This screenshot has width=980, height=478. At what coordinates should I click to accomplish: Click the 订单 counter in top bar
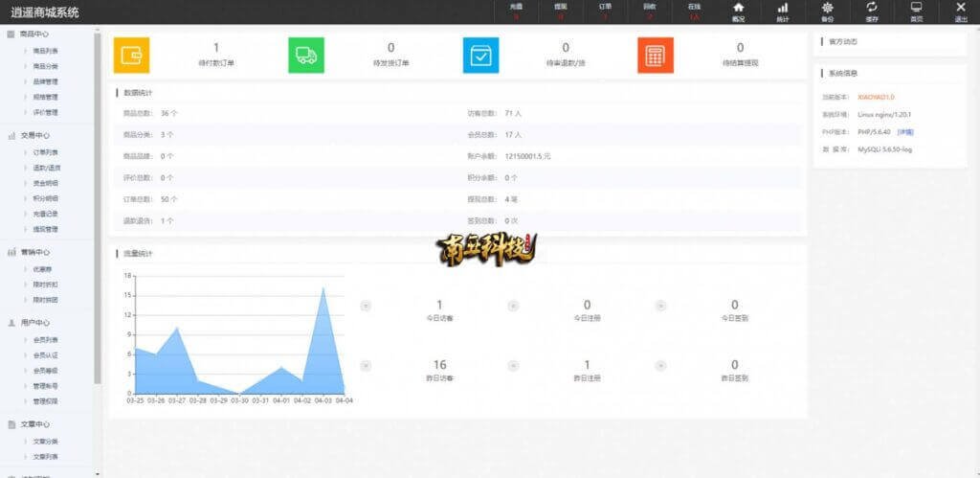pos(605,11)
